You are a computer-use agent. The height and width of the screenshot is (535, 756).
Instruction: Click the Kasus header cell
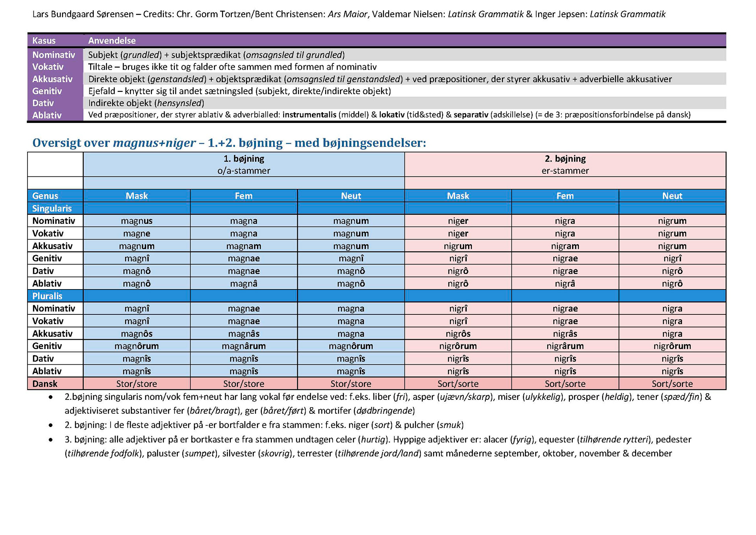pos(44,41)
